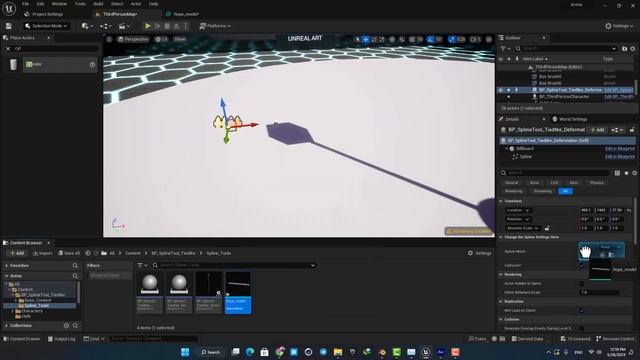Click the Import button in Content Browser

point(42,253)
